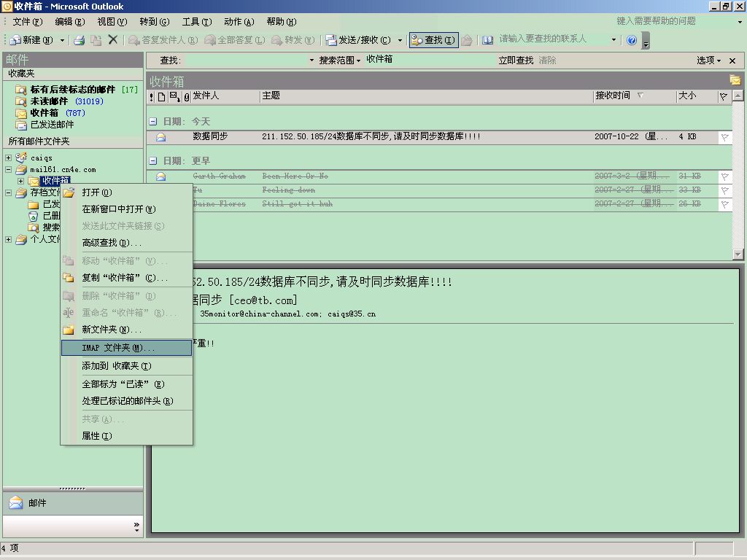Open the View menu
The image size is (747, 560).
112,22
